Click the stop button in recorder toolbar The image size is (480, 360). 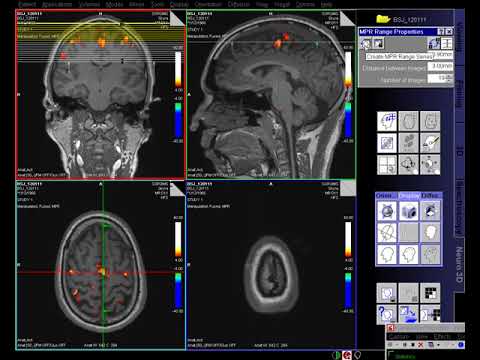coord(413,345)
